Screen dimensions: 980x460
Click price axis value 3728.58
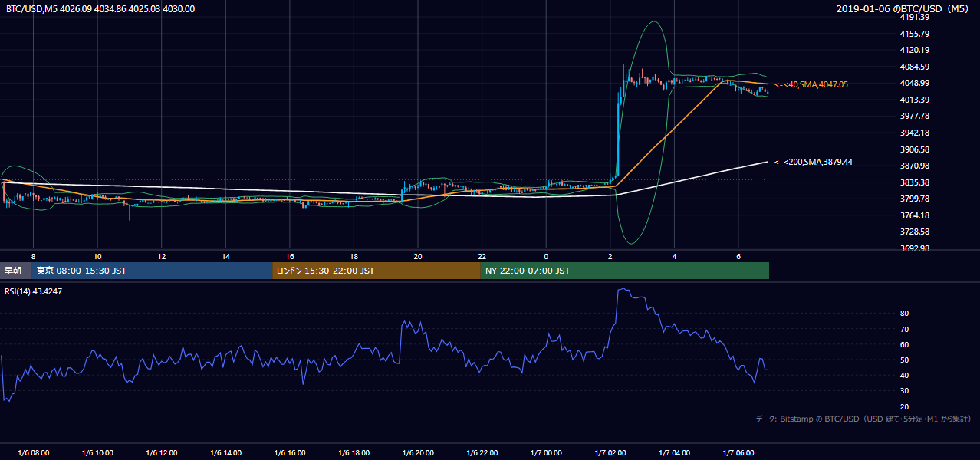tap(914, 232)
